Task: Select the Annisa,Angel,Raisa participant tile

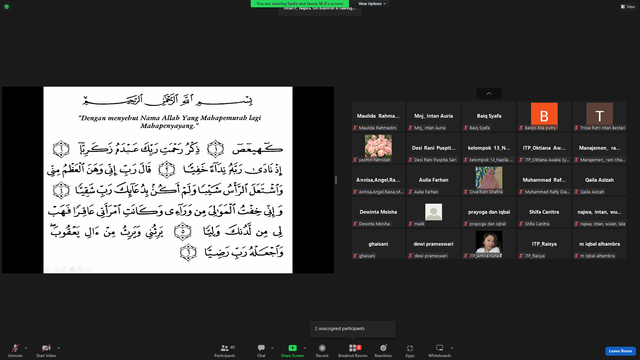Action: pos(378,180)
